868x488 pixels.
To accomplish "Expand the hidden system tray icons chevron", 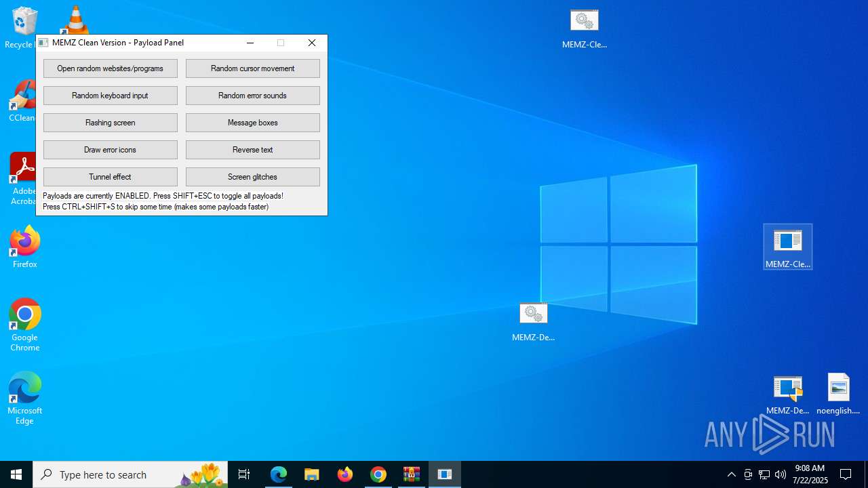I will pyautogui.click(x=731, y=474).
